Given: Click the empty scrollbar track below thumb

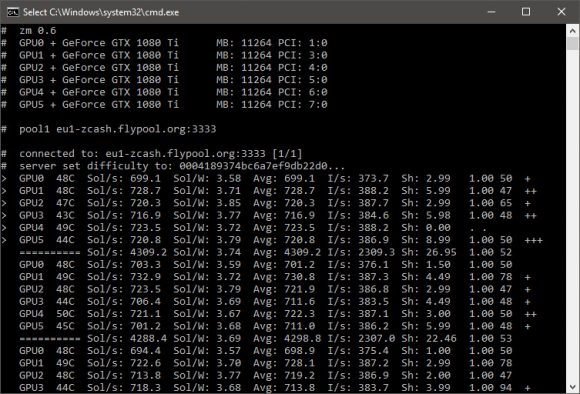Looking at the screenshot, I should [573, 215].
